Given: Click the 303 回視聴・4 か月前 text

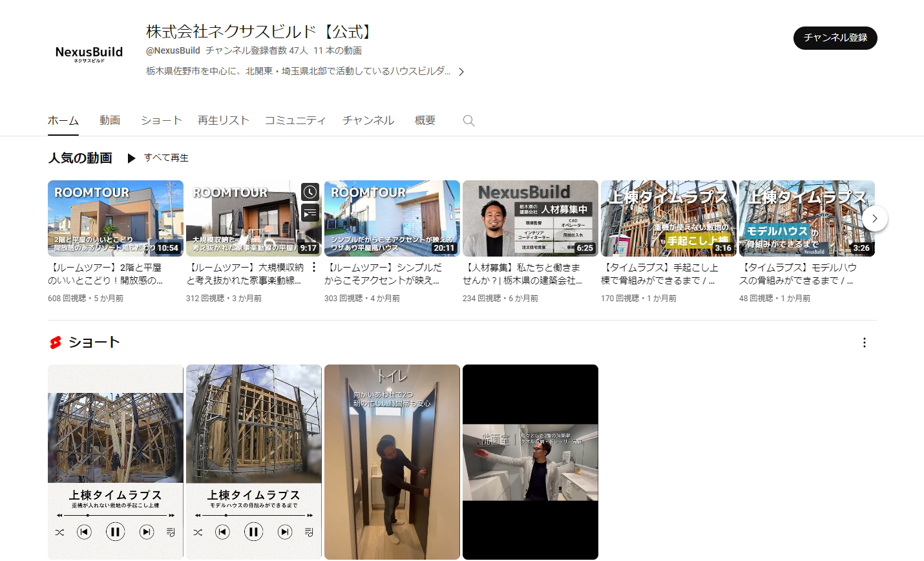Looking at the screenshot, I should click(x=362, y=299).
